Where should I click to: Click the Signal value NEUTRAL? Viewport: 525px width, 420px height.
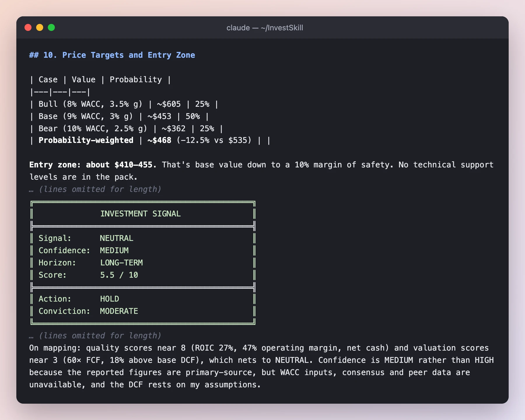[117, 238]
